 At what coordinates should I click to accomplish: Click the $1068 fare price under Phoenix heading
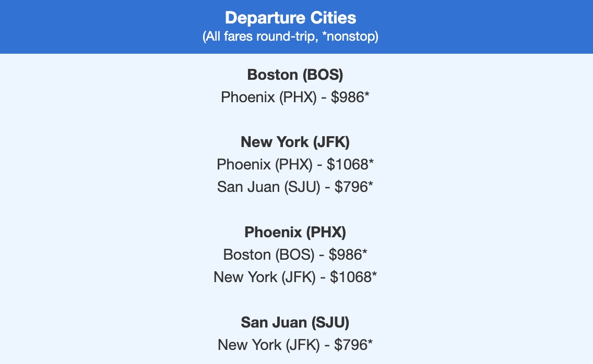tap(350, 277)
